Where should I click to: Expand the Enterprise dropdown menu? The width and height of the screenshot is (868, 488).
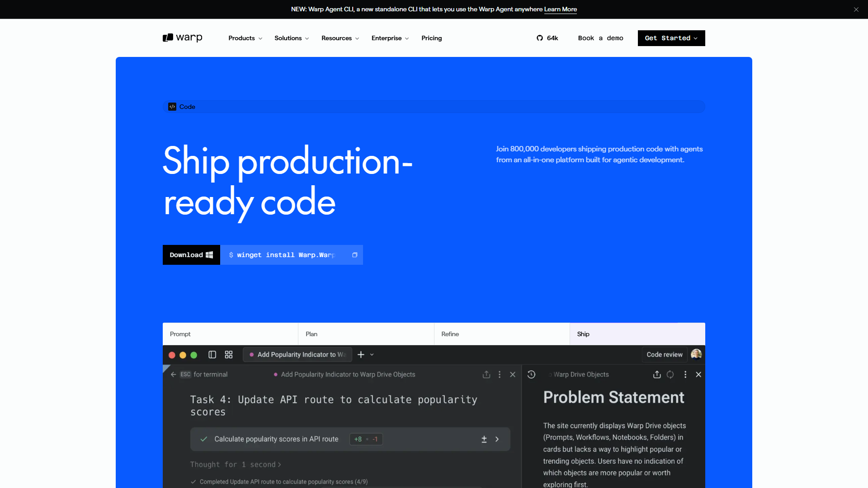[390, 38]
